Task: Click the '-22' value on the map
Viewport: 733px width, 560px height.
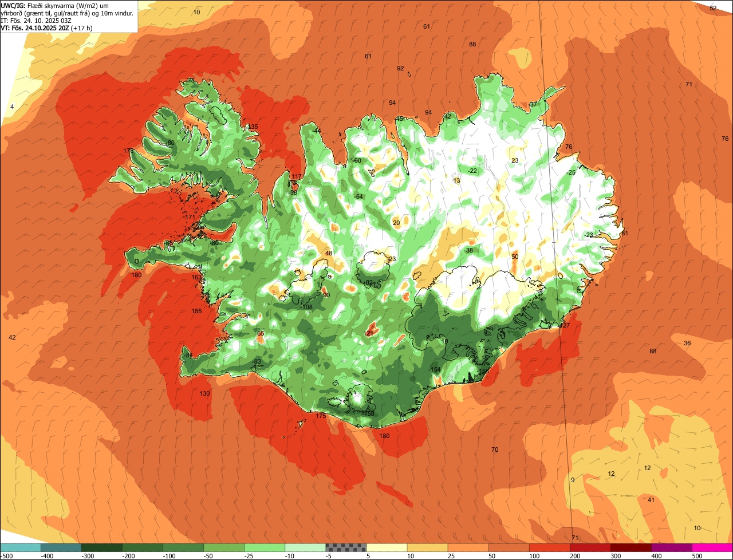Action: (x=472, y=171)
